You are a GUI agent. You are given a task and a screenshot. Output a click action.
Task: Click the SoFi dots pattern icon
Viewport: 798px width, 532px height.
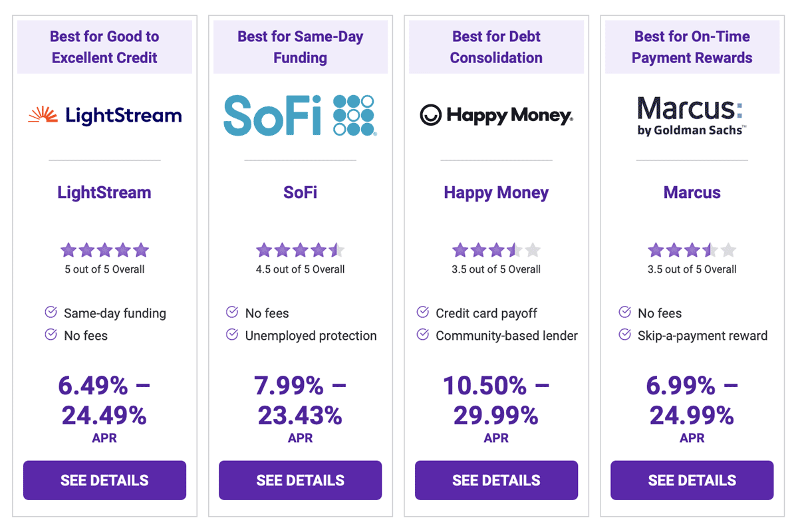[x=355, y=114]
